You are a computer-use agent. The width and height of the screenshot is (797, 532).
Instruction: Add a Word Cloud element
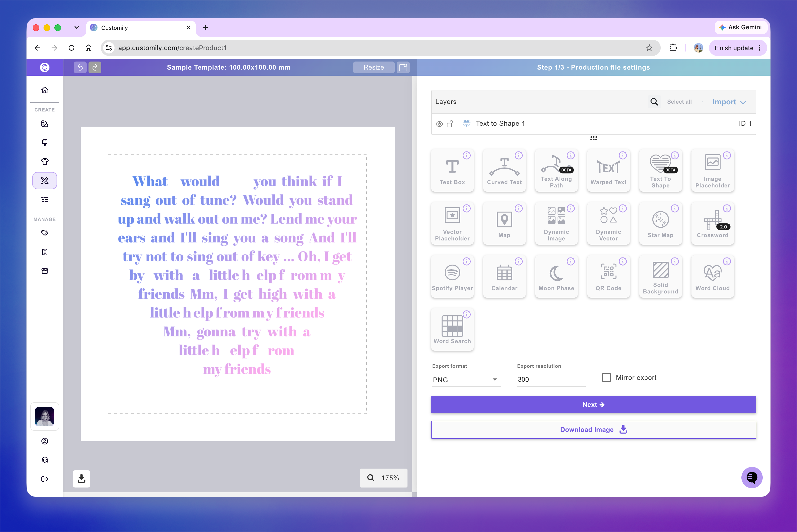713,276
